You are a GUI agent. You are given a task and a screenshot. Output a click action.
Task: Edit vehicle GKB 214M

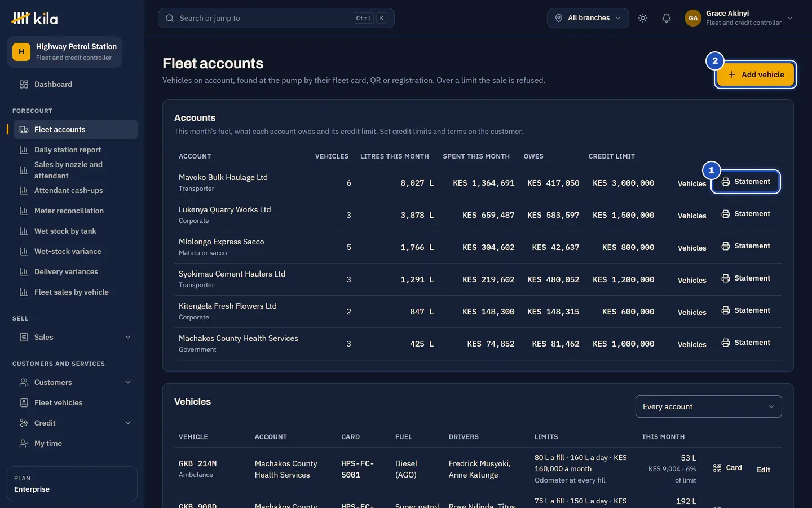[x=764, y=470]
